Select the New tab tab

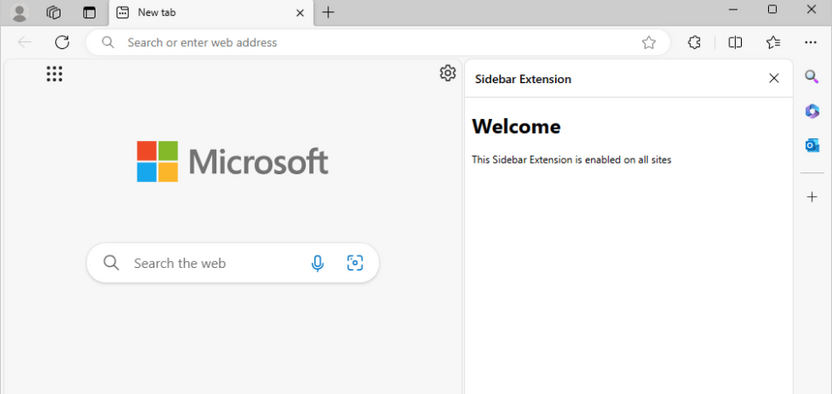(x=211, y=13)
